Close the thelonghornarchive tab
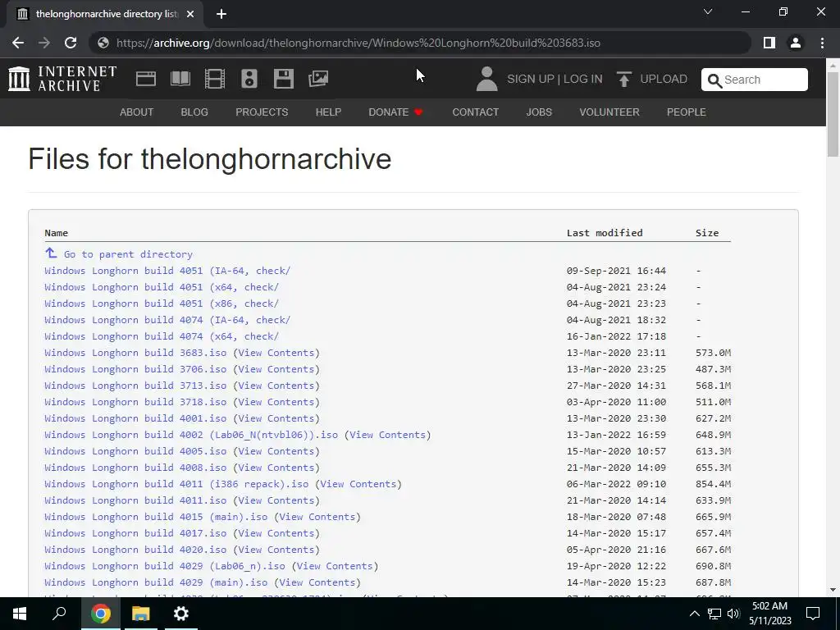The height and width of the screenshot is (630, 840). tap(190, 14)
